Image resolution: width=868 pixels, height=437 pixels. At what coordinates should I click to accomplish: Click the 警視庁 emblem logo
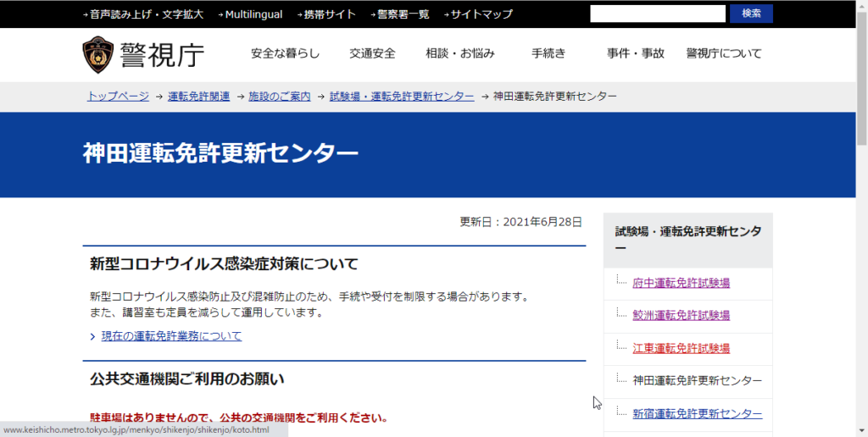[x=98, y=55]
